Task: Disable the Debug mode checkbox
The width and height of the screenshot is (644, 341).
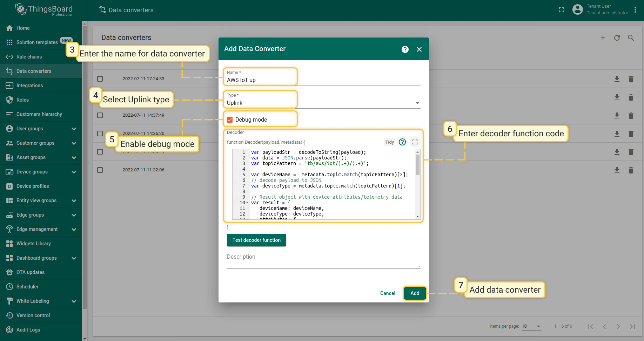Action: point(230,120)
